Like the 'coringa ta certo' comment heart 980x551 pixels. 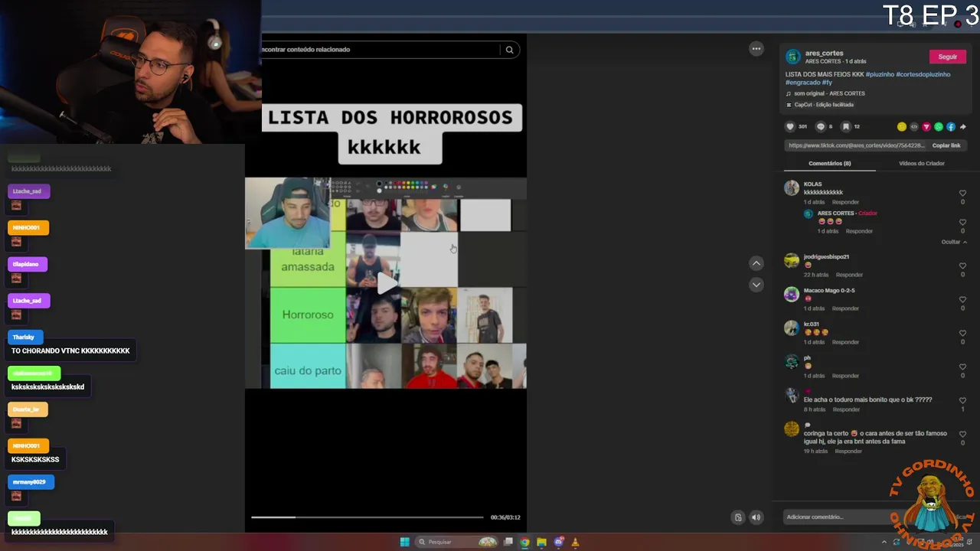(962, 434)
